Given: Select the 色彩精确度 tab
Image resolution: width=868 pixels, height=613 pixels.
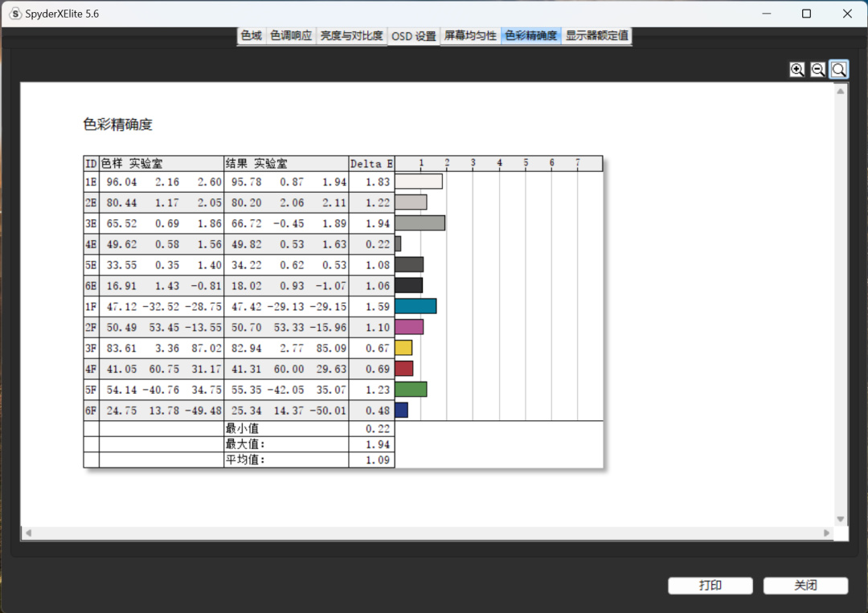Looking at the screenshot, I should click(x=531, y=36).
